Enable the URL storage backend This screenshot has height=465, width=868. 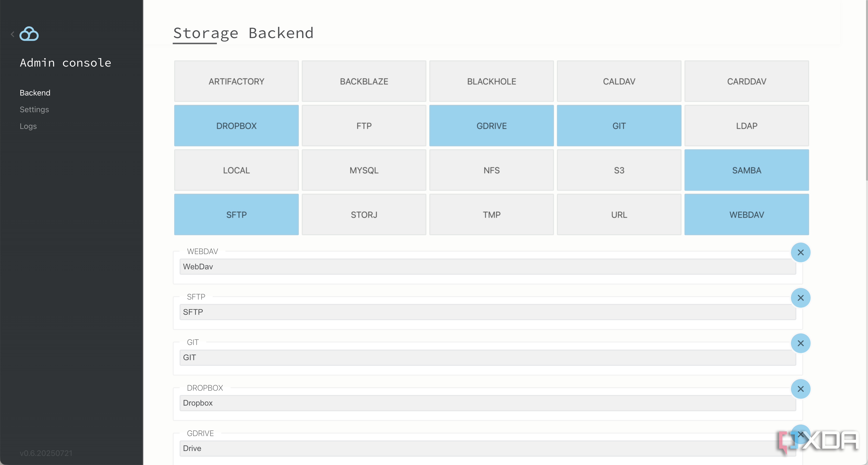coord(619,215)
